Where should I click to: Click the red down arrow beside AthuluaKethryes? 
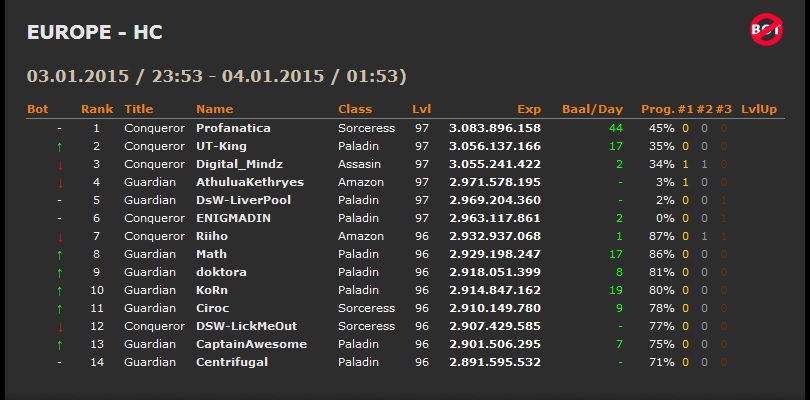60,183
